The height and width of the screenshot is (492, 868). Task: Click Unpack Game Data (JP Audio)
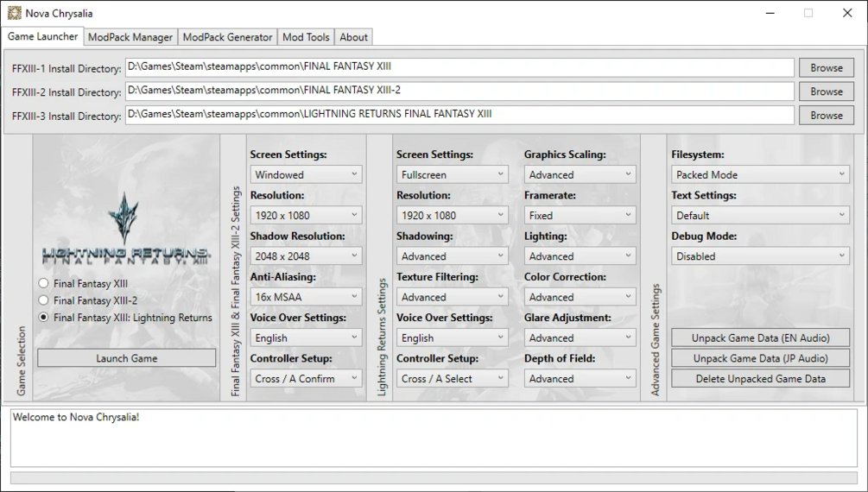pyautogui.click(x=761, y=358)
